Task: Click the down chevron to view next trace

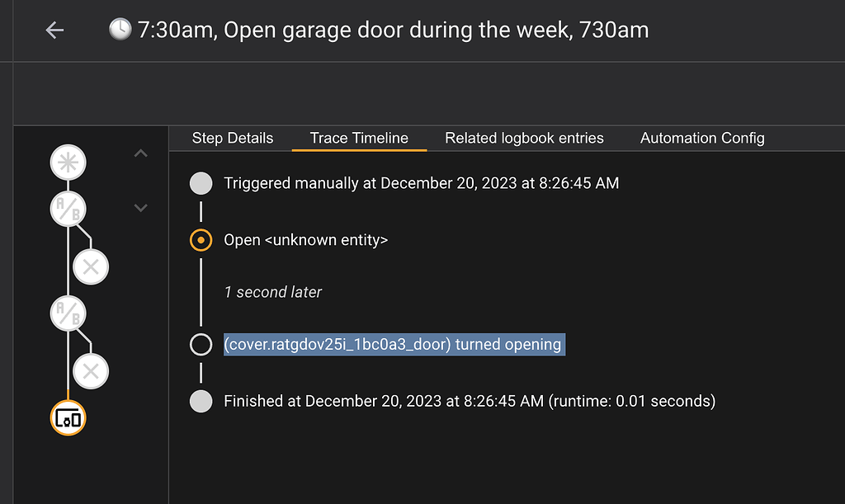Action: 140,208
